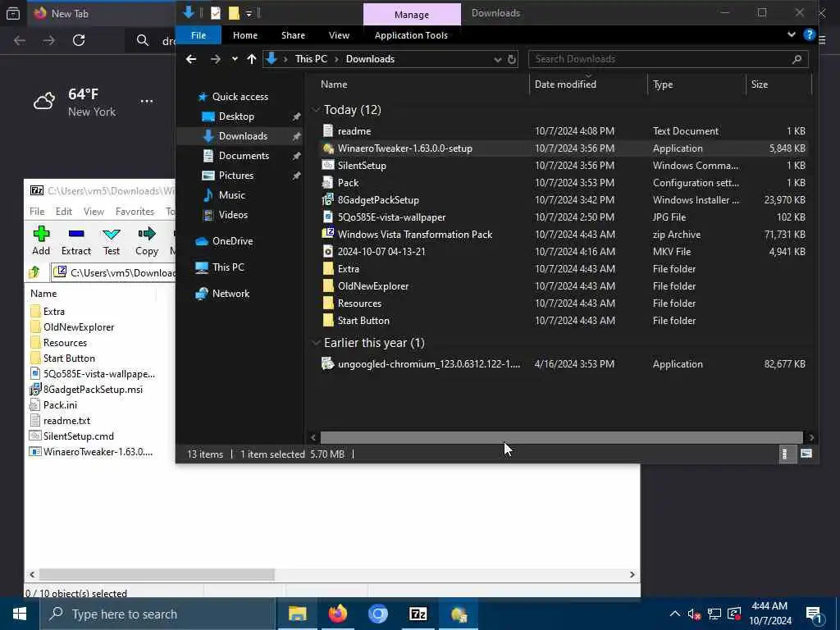The width and height of the screenshot is (840, 630).
Task: Open address bar history dropdown
Action: (498, 59)
